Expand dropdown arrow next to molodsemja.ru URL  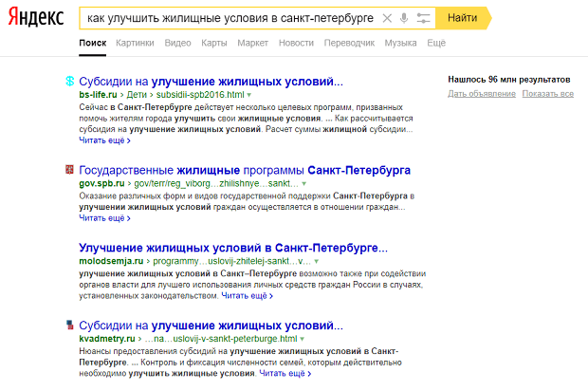[317, 262]
